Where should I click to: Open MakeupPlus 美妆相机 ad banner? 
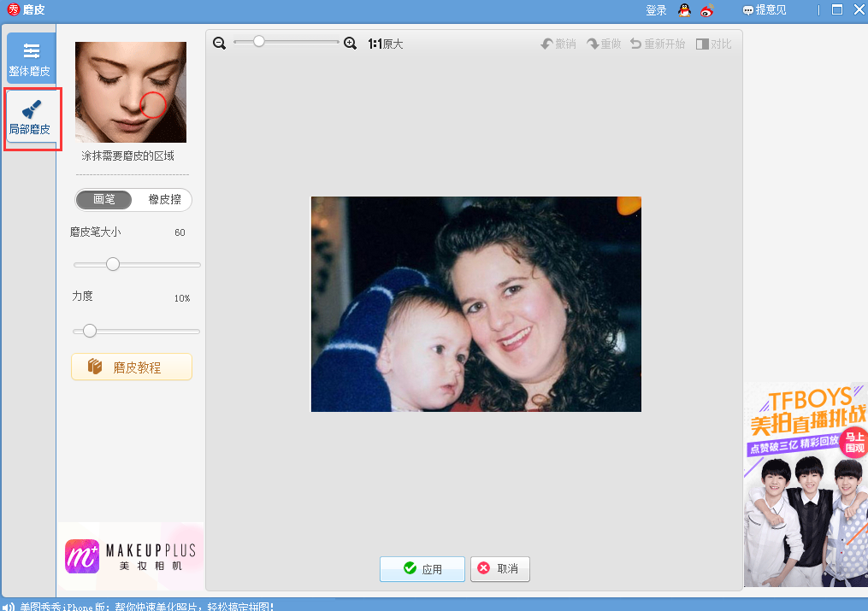tap(131, 556)
